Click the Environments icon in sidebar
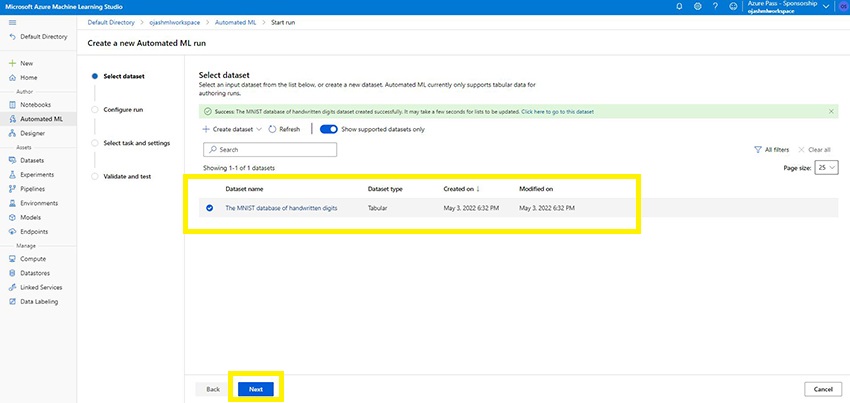Image resolution: width=850 pixels, height=403 pixels. coord(12,203)
